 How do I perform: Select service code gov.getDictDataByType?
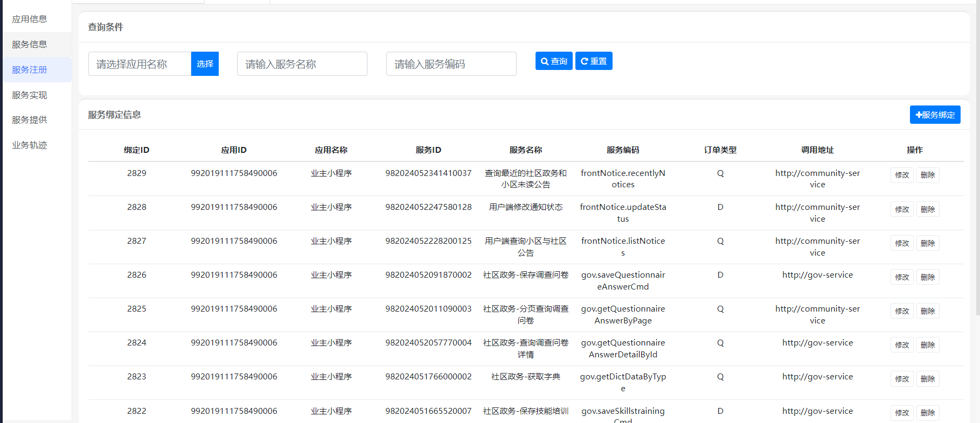623,382
